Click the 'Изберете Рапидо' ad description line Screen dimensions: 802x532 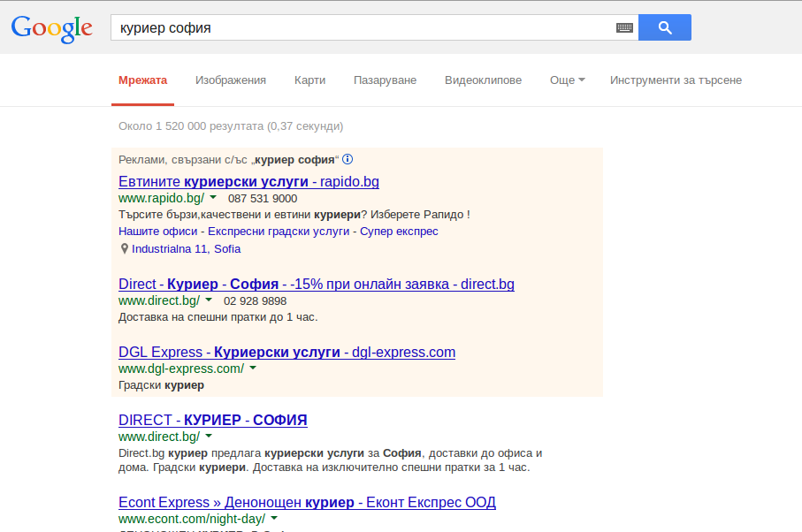[294, 215]
